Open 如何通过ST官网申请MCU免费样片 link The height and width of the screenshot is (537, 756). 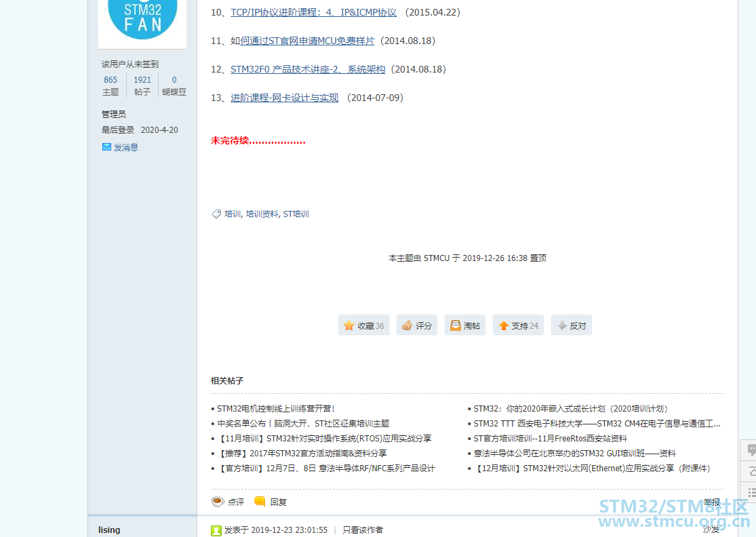click(307, 41)
